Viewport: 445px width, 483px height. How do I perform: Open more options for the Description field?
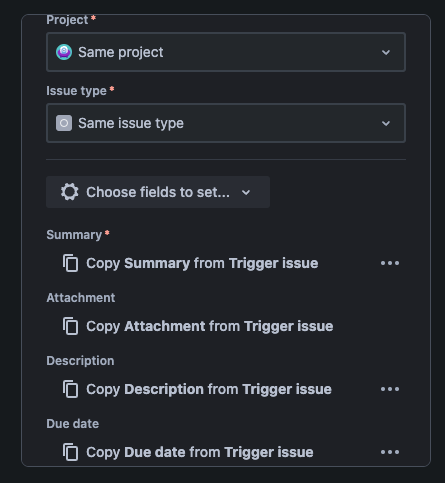(390, 389)
